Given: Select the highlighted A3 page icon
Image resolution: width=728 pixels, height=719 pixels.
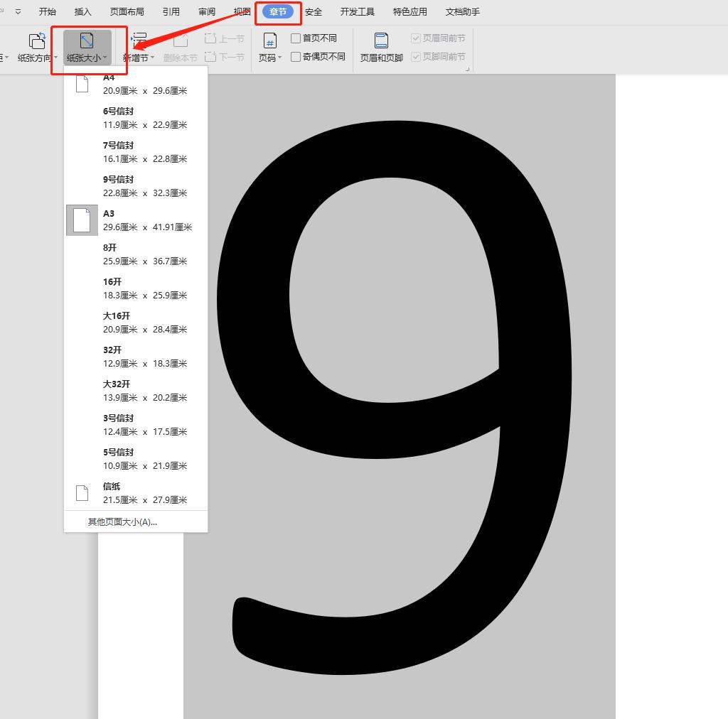Looking at the screenshot, I should click(x=82, y=220).
